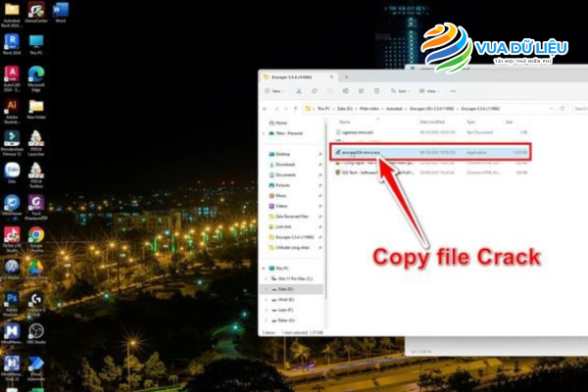Click the Word desktop shortcut
The image size is (588, 392).
61,11
